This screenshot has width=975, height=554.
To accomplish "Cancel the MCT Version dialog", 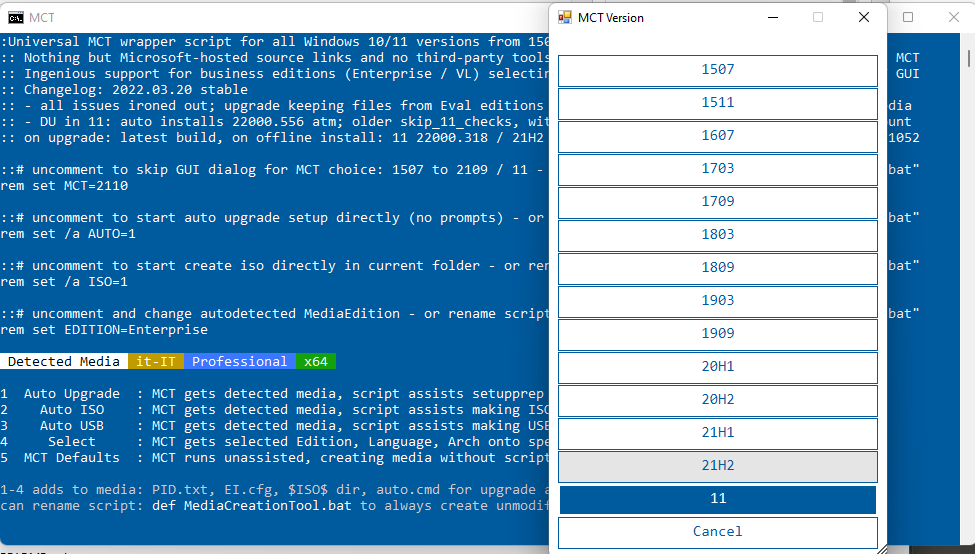I will pos(718,532).
